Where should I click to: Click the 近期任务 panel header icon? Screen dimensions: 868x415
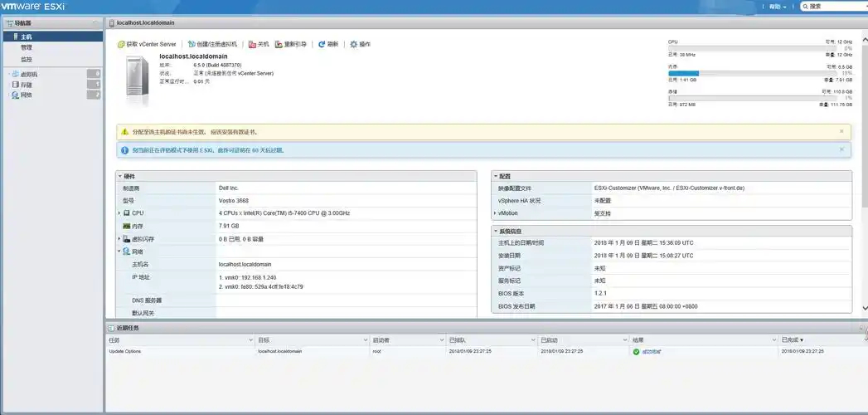pyautogui.click(x=111, y=328)
